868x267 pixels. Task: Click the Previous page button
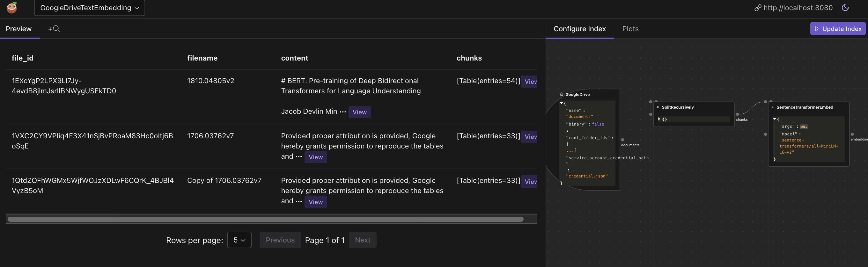[280, 240]
